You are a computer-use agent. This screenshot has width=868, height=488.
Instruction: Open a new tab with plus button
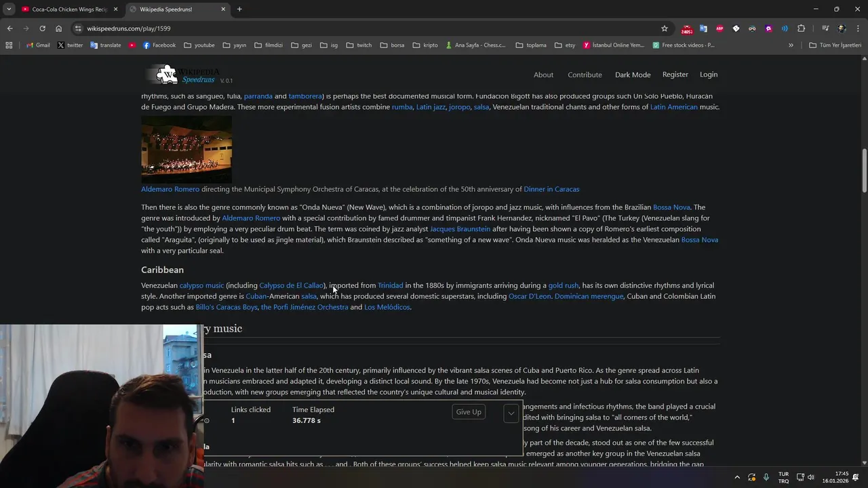(239, 9)
